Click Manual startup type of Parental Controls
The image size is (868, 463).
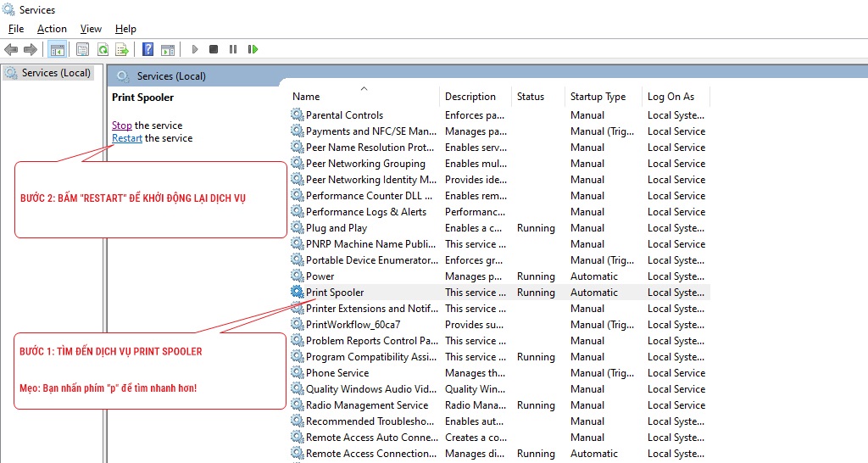(x=587, y=114)
